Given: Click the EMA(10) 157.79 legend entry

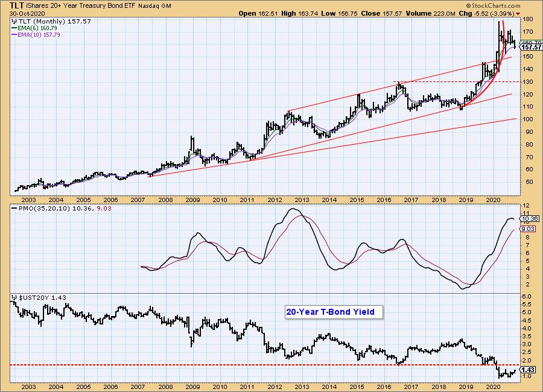Looking at the screenshot, I should coord(39,34).
